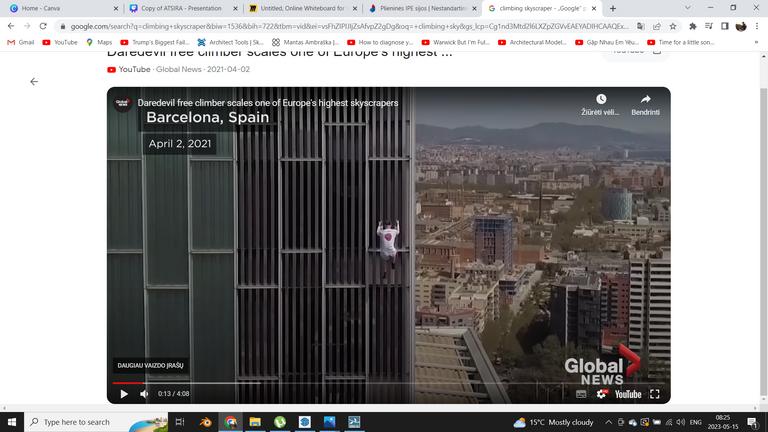Bookmark this page with the star icon
The height and width of the screenshot is (432, 768).
(x=673, y=26)
